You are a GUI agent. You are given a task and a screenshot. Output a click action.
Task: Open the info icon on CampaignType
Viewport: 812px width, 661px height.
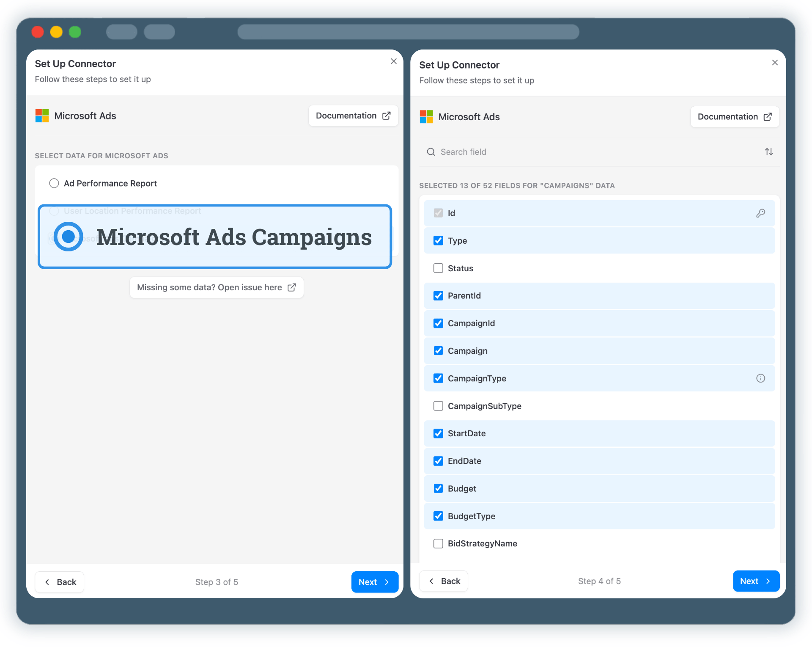click(761, 378)
